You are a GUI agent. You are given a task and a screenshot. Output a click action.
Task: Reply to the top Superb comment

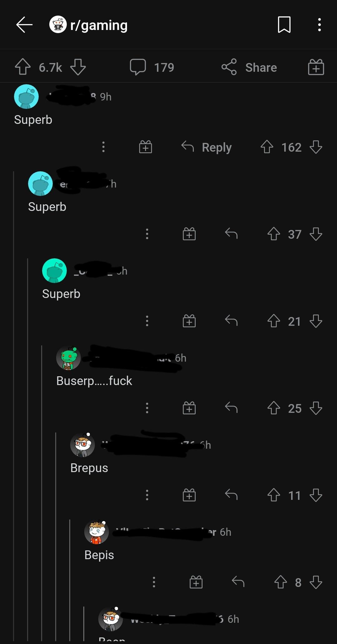pos(207,147)
